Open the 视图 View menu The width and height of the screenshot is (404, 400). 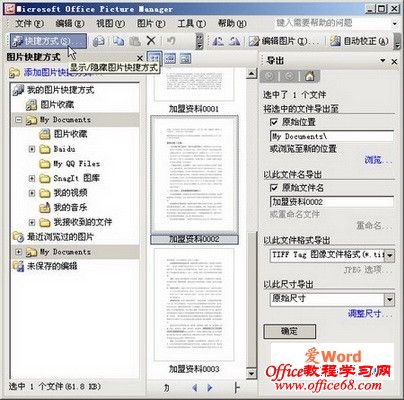[x=110, y=23]
